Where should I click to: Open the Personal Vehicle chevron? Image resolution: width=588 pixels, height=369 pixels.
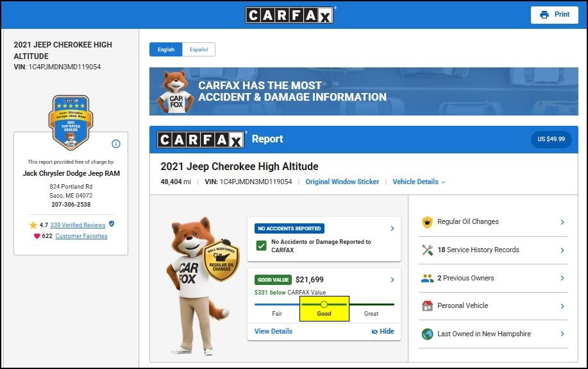point(562,306)
